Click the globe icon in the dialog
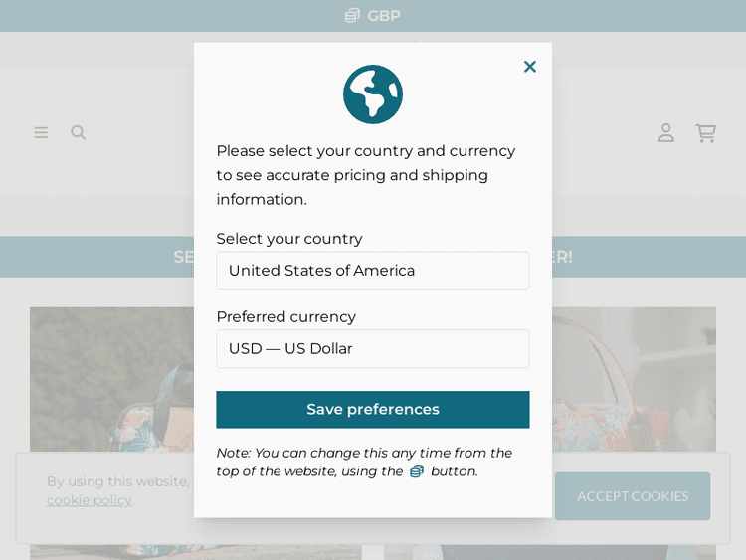746x560 pixels. coord(373,94)
